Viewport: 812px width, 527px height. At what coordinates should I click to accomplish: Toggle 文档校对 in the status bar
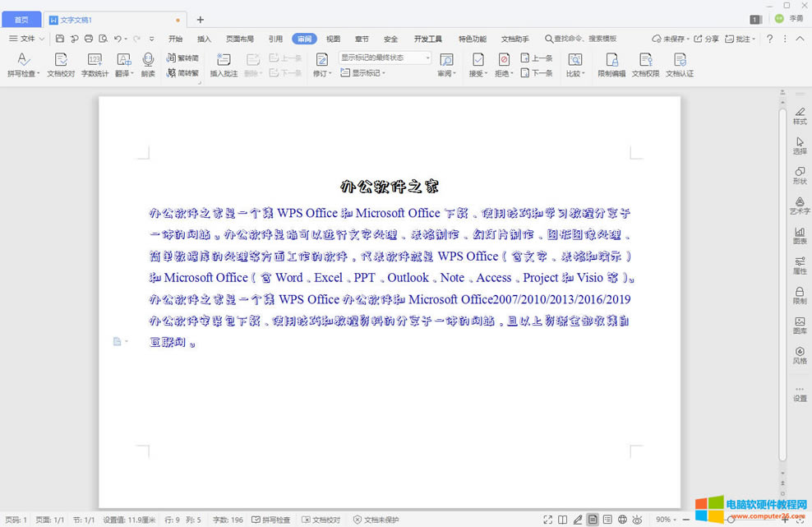tap(321, 519)
